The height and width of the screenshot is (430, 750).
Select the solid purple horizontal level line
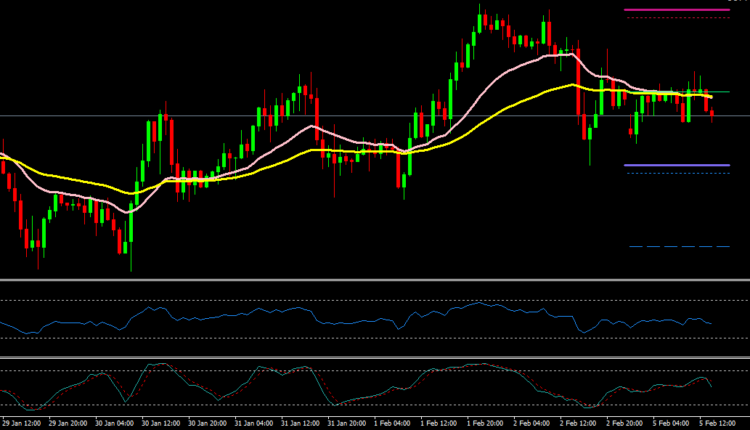click(676, 165)
